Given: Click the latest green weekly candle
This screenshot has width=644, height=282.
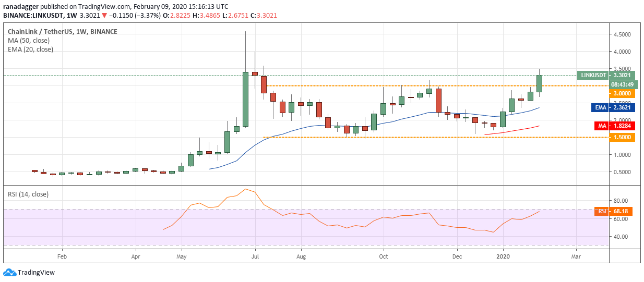Looking at the screenshot, I should click(539, 83).
